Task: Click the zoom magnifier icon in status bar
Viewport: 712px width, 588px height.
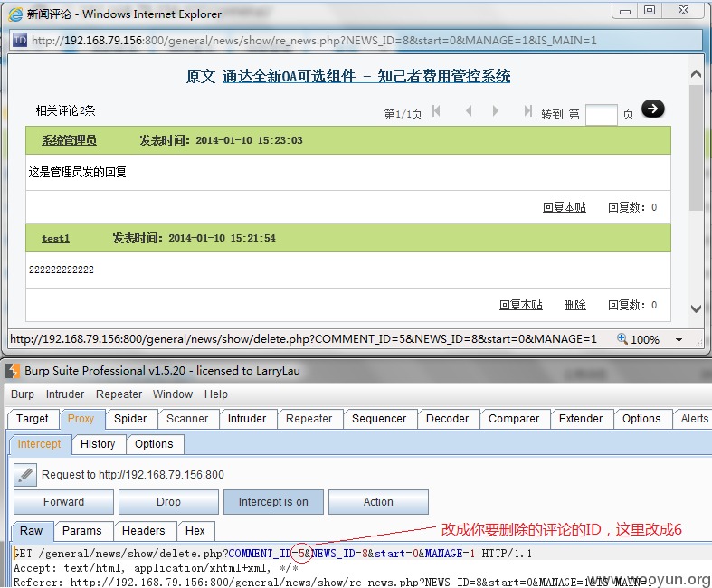Action: (622, 338)
